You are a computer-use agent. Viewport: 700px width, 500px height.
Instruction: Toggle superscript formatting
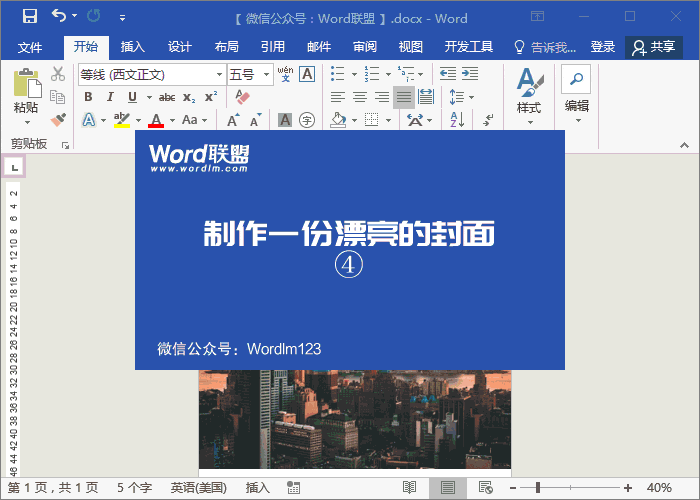pos(211,97)
